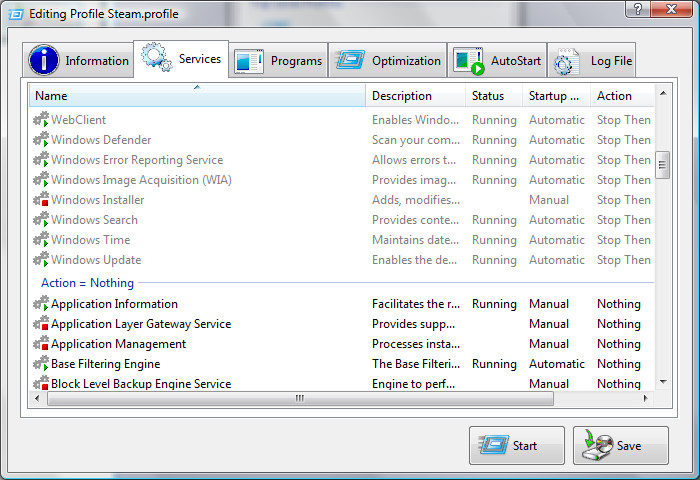Viewport: 700px width, 480px height.
Task: Select the Application Information service name
Action: (x=114, y=304)
